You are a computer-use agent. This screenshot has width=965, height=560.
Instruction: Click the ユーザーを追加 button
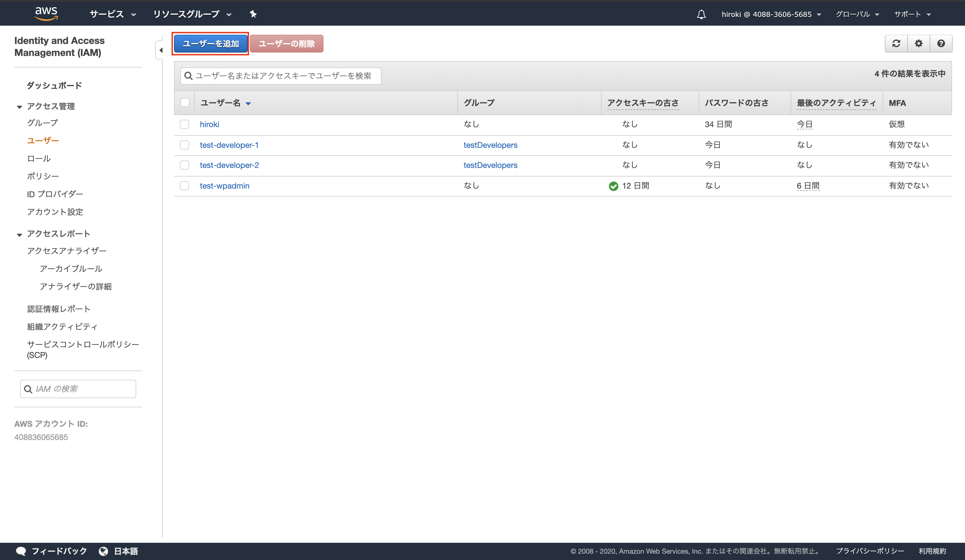pyautogui.click(x=211, y=44)
